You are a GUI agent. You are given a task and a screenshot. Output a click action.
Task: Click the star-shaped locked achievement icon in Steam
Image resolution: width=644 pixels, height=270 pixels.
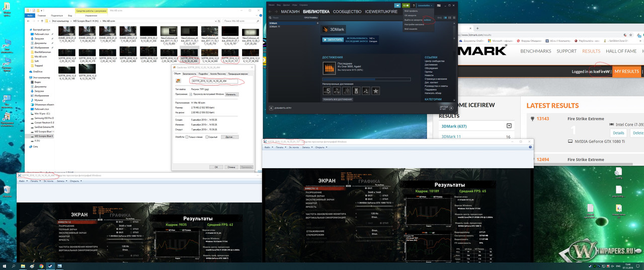375,91
